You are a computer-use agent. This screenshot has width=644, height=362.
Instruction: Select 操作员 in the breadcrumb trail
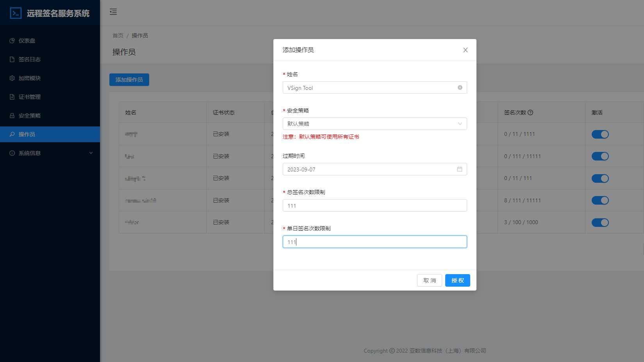(x=140, y=35)
